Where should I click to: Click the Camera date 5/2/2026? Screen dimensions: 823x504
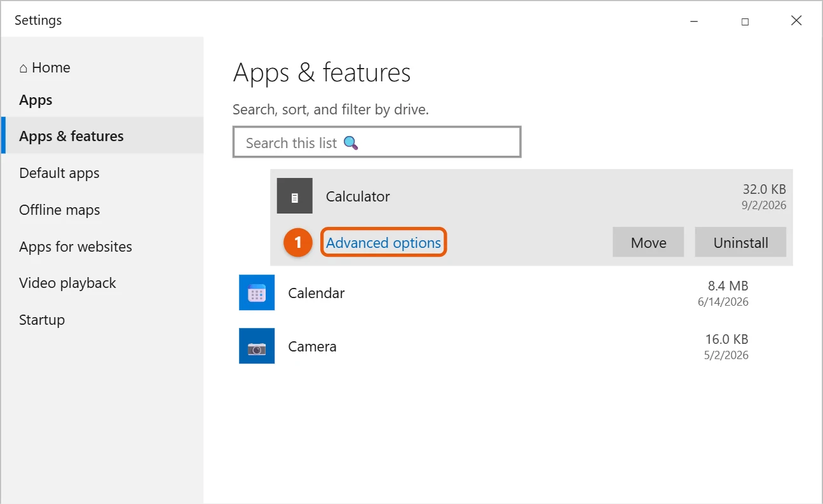[726, 355]
